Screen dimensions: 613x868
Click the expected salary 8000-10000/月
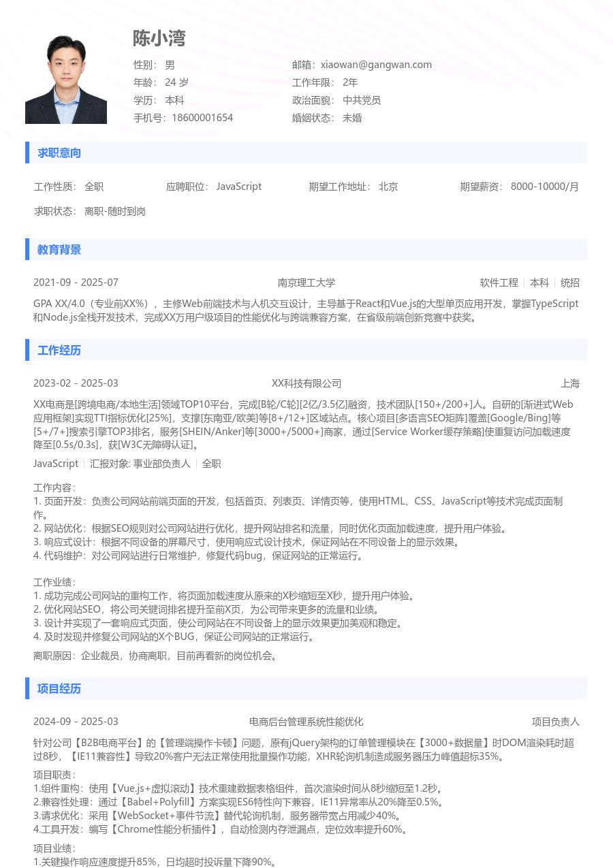pyautogui.click(x=544, y=186)
